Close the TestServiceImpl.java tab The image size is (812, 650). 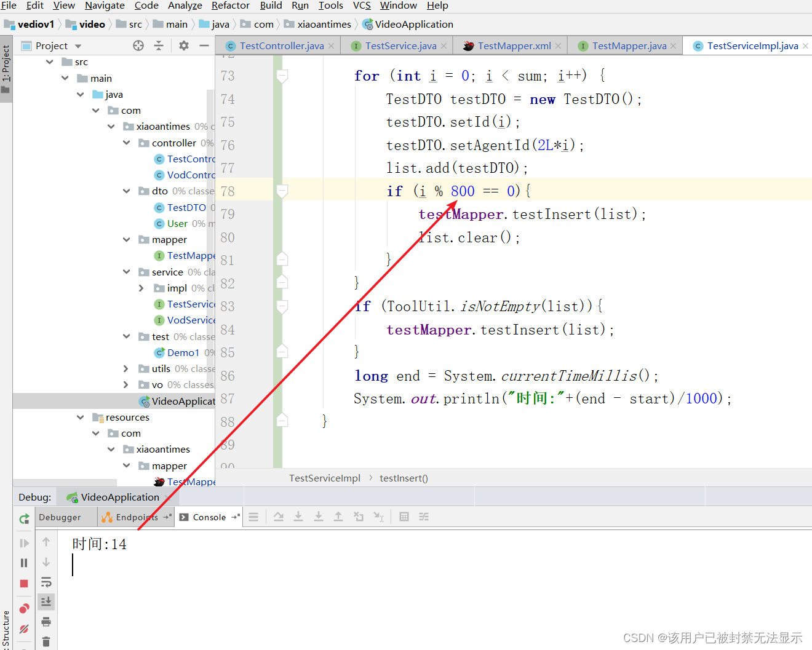tap(805, 46)
